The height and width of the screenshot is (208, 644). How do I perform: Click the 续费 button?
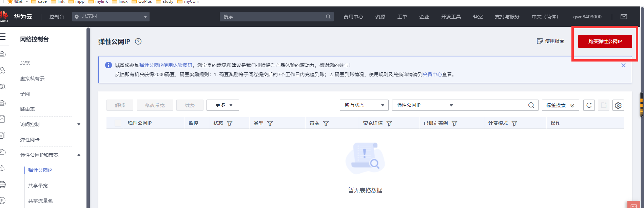tap(190, 105)
